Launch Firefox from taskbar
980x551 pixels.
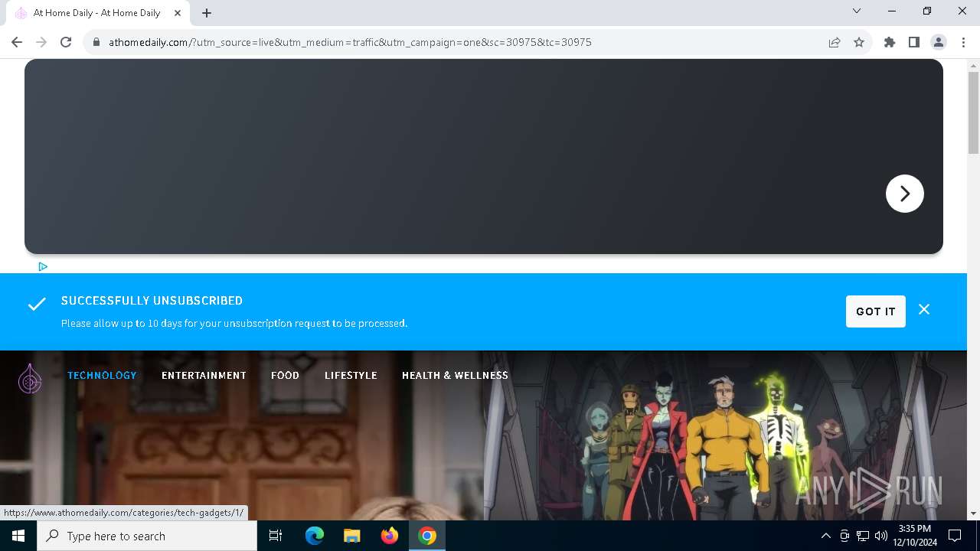point(390,536)
